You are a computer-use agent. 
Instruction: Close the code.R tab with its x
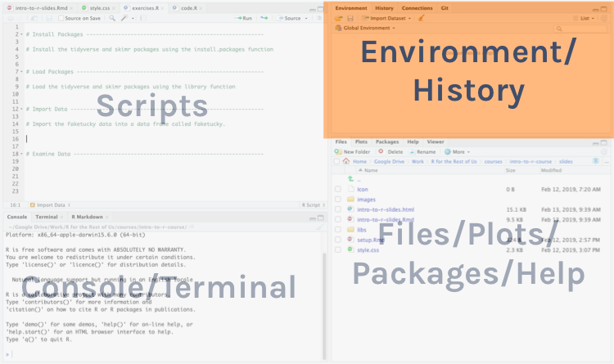(201, 8)
